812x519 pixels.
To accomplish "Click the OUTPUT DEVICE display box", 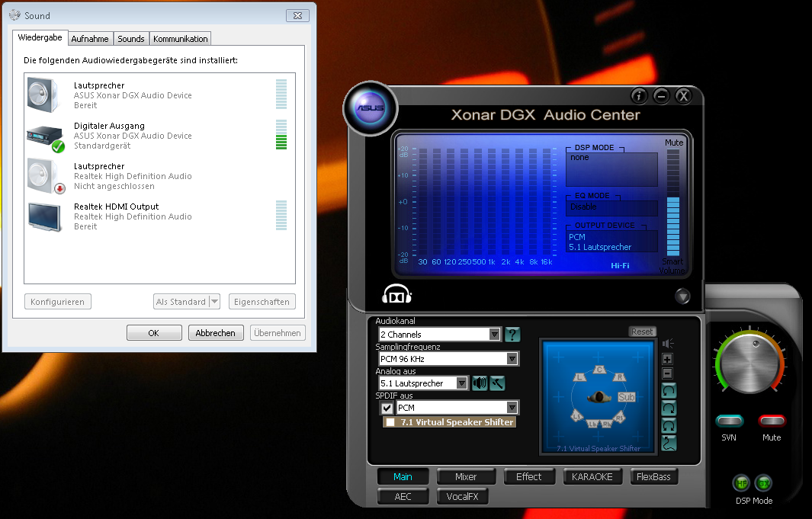I will click(x=611, y=242).
